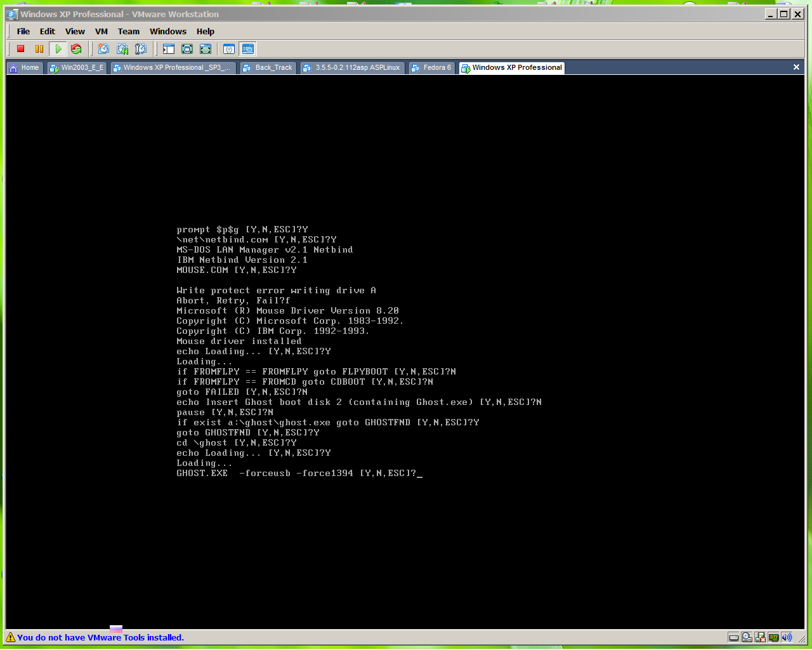Click the network adapter status icon
The image size is (812, 650).
click(773, 637)
